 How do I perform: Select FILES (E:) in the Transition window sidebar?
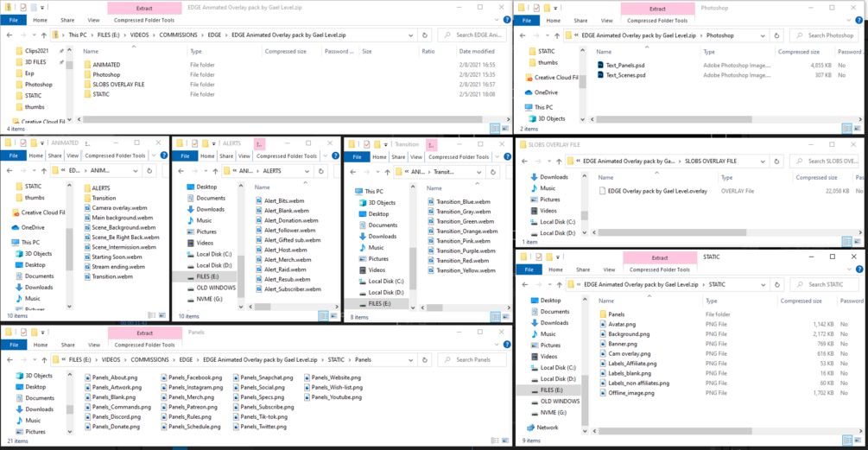coord(378,304)
